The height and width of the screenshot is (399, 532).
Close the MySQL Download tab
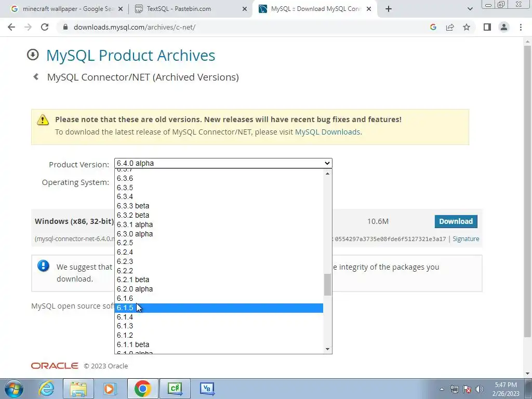point(369,9)
